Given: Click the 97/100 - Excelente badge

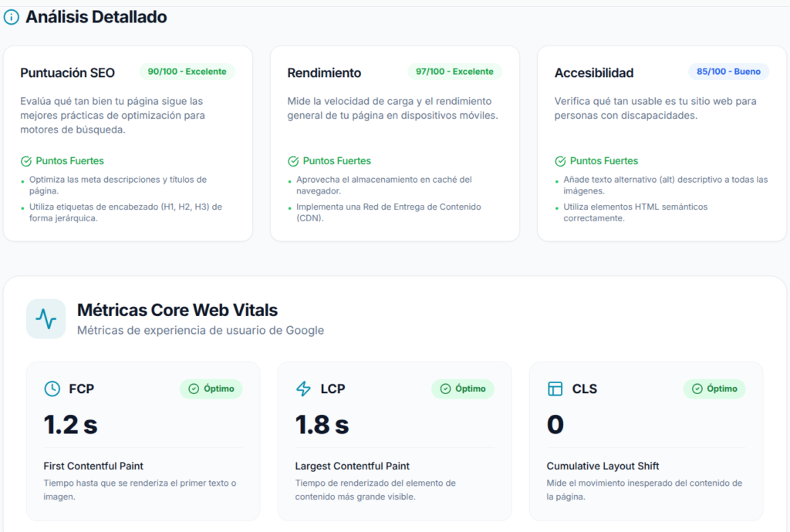Looking at the screenshot, I should click(x=454, y=72).
